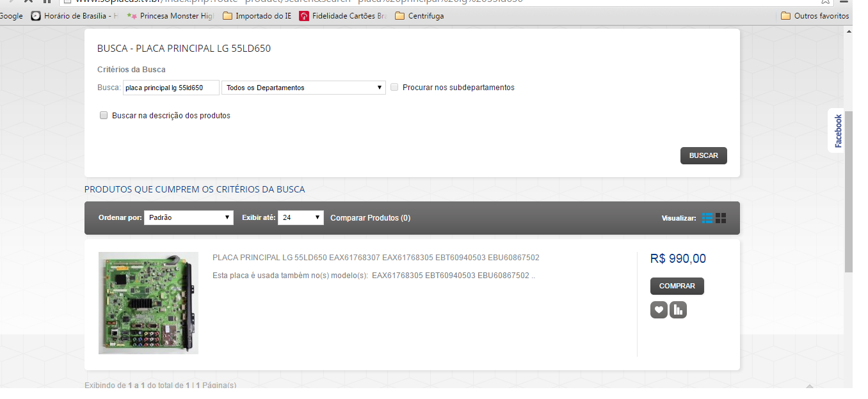The height and width of the screenshot is (399, 868).
Task: Open Horário de Brasília bookmark
Action: tap(74, 16)
